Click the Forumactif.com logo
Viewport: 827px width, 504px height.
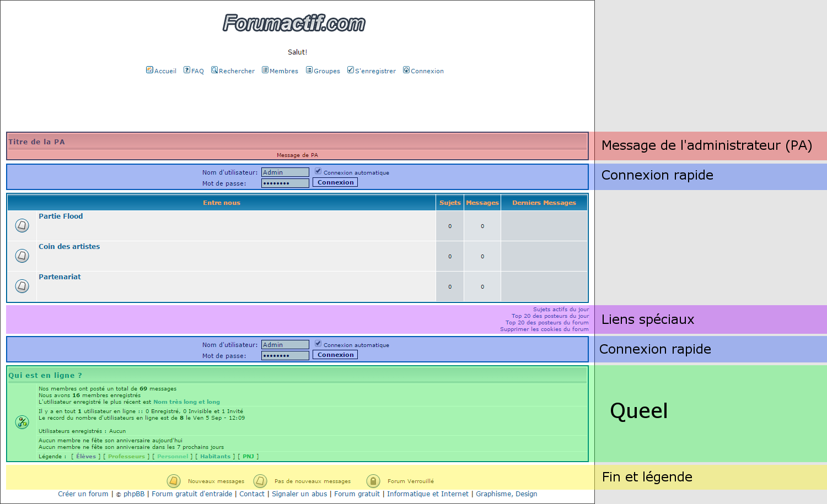coord(294,23)
